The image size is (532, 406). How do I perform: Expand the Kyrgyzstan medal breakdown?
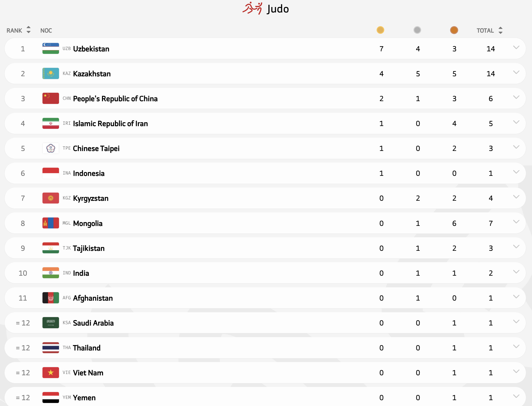pyautogui.click(x=516, y=197)
